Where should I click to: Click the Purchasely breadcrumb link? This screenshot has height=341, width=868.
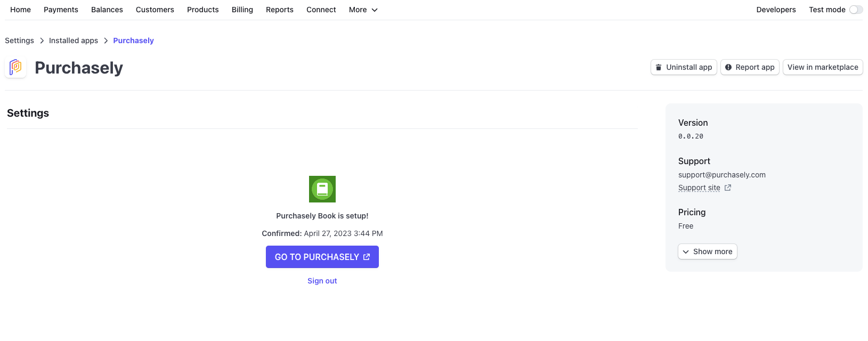point(133,40)
